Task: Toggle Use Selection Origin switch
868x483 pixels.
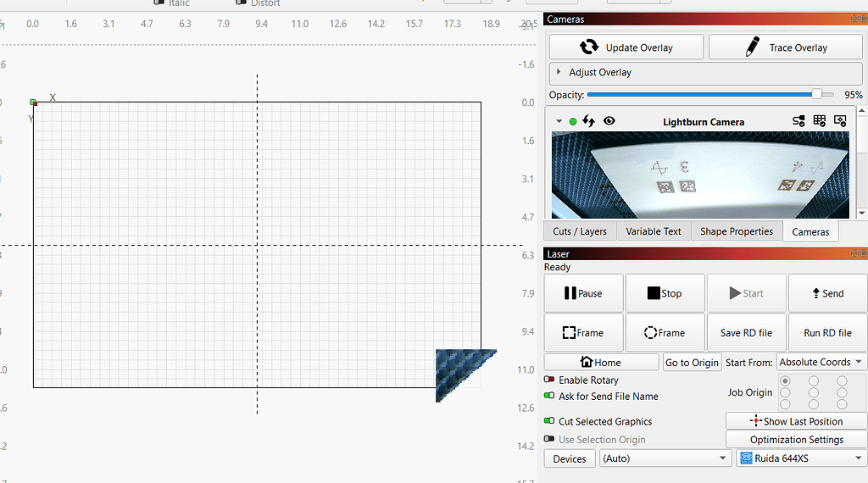Action: pos(549,439)
